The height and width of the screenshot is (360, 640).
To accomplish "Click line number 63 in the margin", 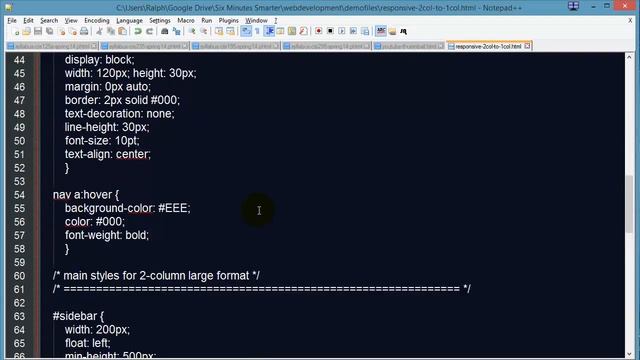I will 19,316.
